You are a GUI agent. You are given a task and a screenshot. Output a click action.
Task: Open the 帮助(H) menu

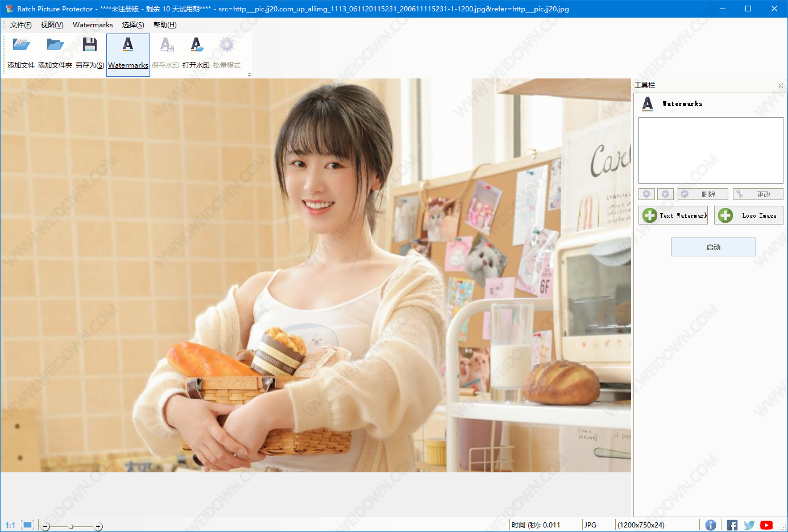pos(165,25)
